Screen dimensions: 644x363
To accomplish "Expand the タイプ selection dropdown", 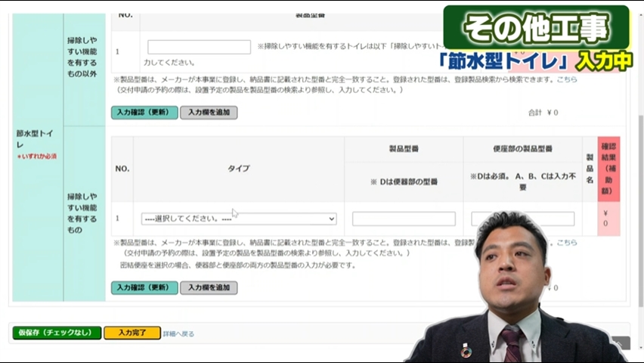I will pyautogui.click(x=238, y=219).
